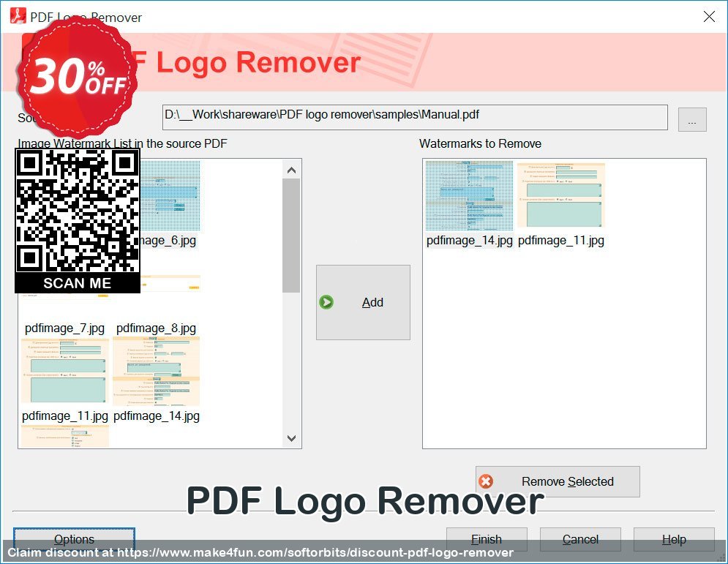This screenshot has width=728, height=564.
Task: Click pdfimage_11.jpg label in source list
Action: [x=65, y=416]
